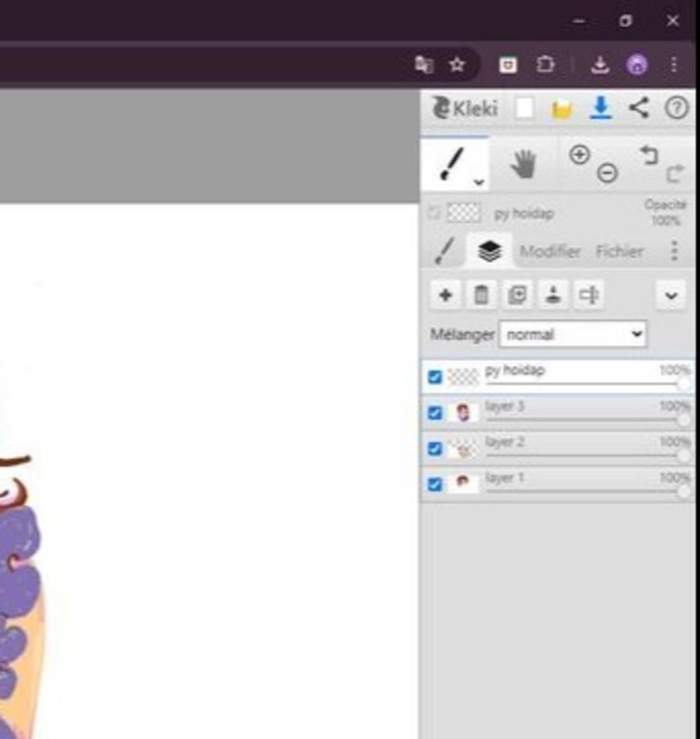The image size is (700, 739).
Task: Select the layer 3 thumbnail
Action: click(463, 413)
